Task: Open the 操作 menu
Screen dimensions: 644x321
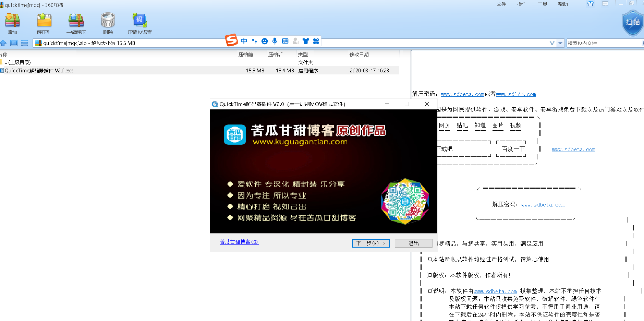Action: (522, 4)
